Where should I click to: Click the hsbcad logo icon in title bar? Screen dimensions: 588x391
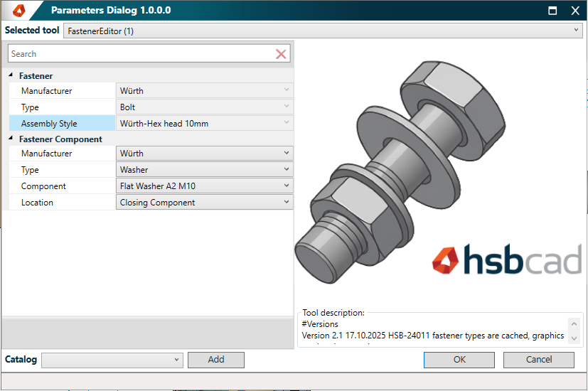point(18,10)
